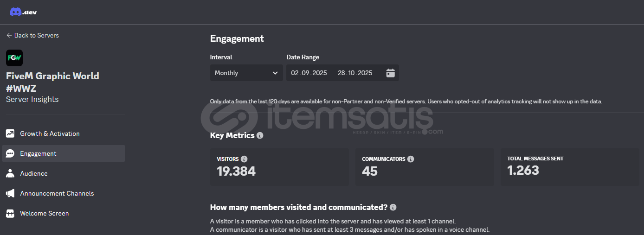This screenshot has width=644, height=235.
Task: Open Announcement Channels insights
Action: (57, 193)
